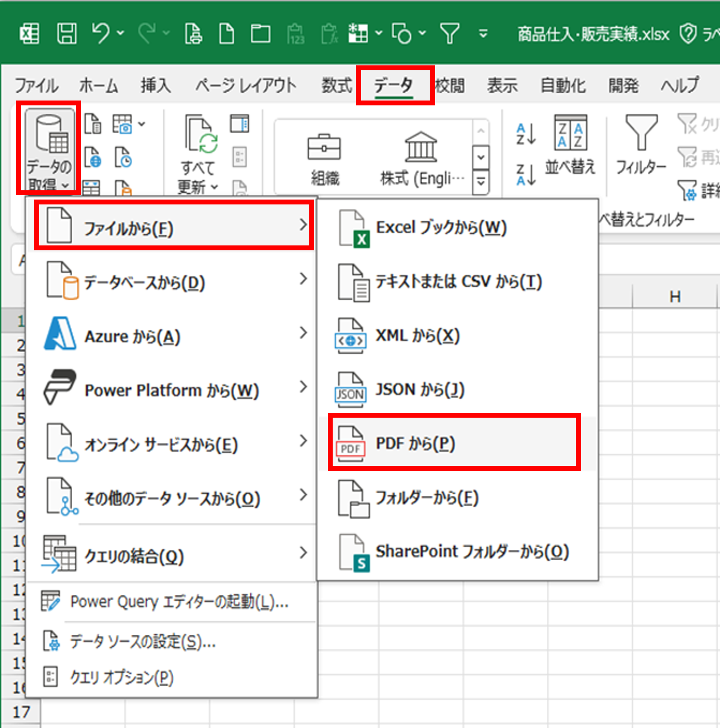Viewport: 720px width, 728px height.
Task: Click the Undo arrow icon
Action: coord(101,34)
